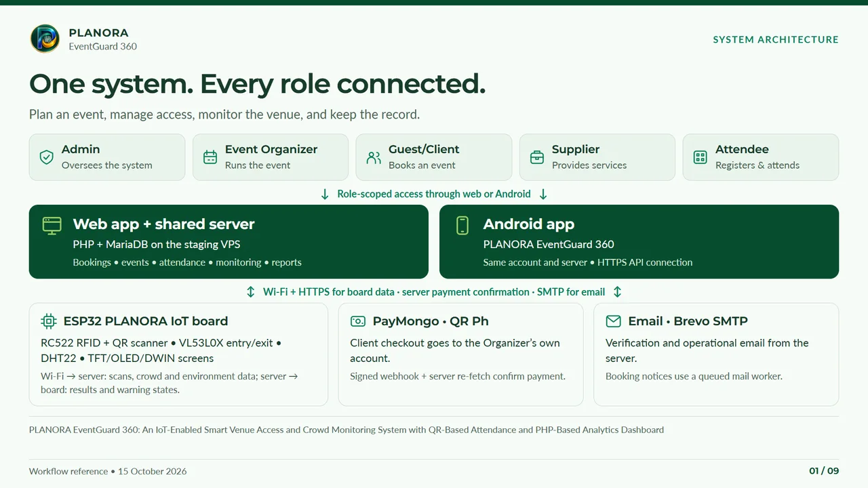Open the Email Brevo SMTP card
The image size is (868, 488).
(x=716, y=354)
